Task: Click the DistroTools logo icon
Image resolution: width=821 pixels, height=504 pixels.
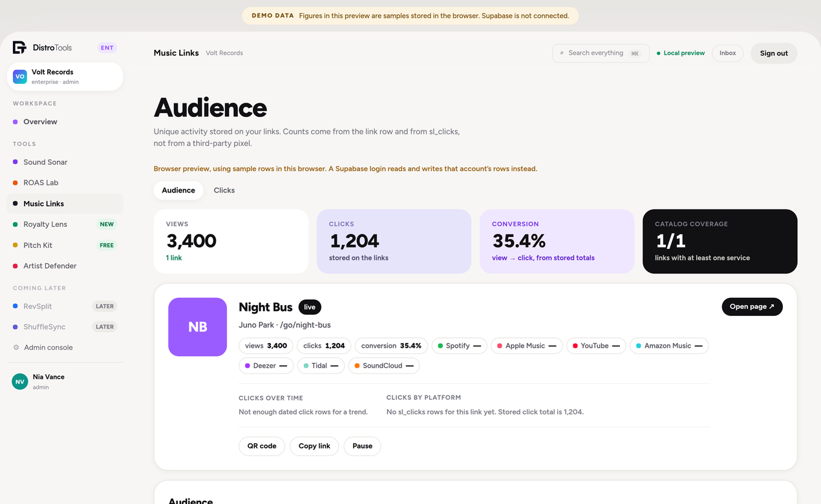Action: tap(19, 47)
